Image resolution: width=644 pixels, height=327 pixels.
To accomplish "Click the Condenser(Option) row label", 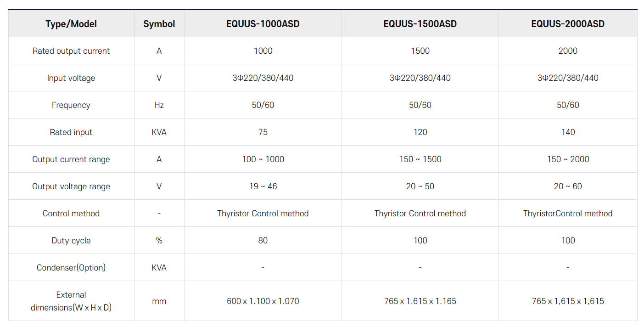I will pos(71,267).
